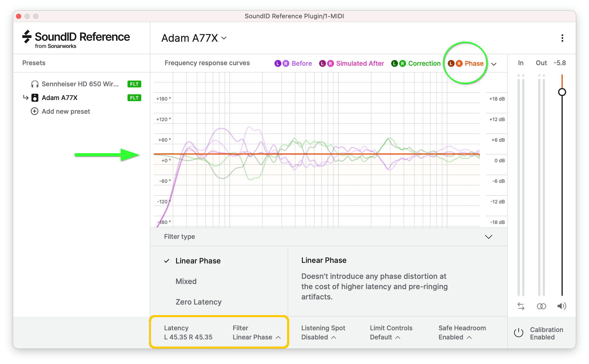Image resolution: width=589 pixels, height=364 pixels.
Task: Click the speaker icon beside Adam A77X preset
Action: (x=35, y=98)
